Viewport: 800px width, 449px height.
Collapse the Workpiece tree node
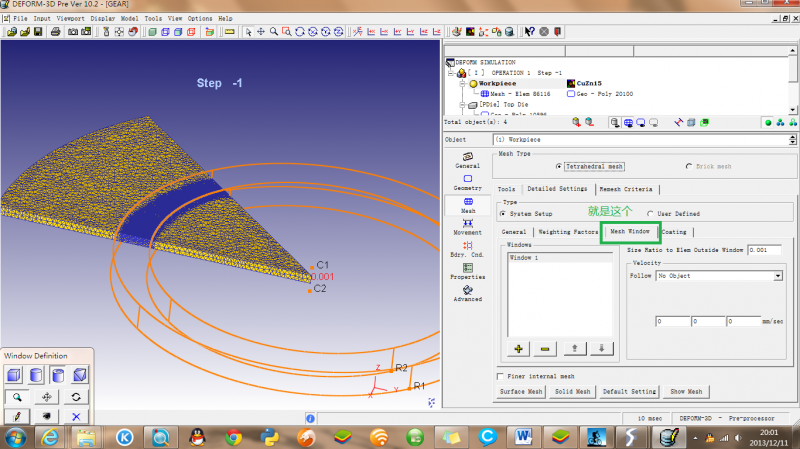[461, 83]
